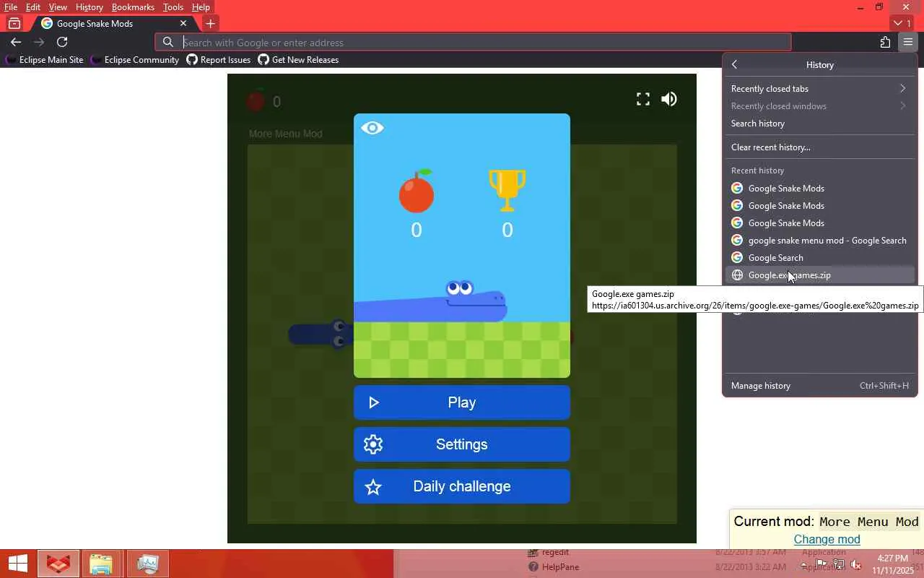Open the game Settings button
The width and height of the screenshot is (924, 578).
[462, 444]
